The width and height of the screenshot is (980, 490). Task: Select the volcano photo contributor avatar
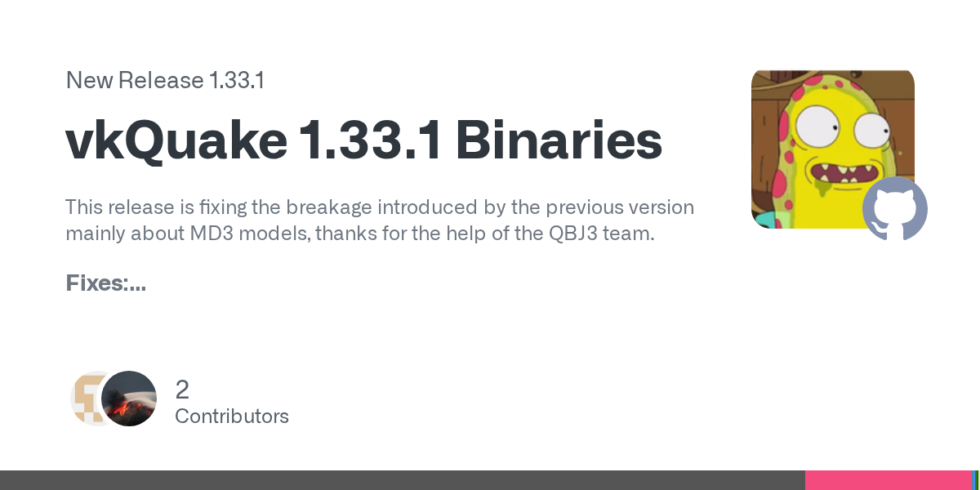pyautogui.click(x=130, y=399)
